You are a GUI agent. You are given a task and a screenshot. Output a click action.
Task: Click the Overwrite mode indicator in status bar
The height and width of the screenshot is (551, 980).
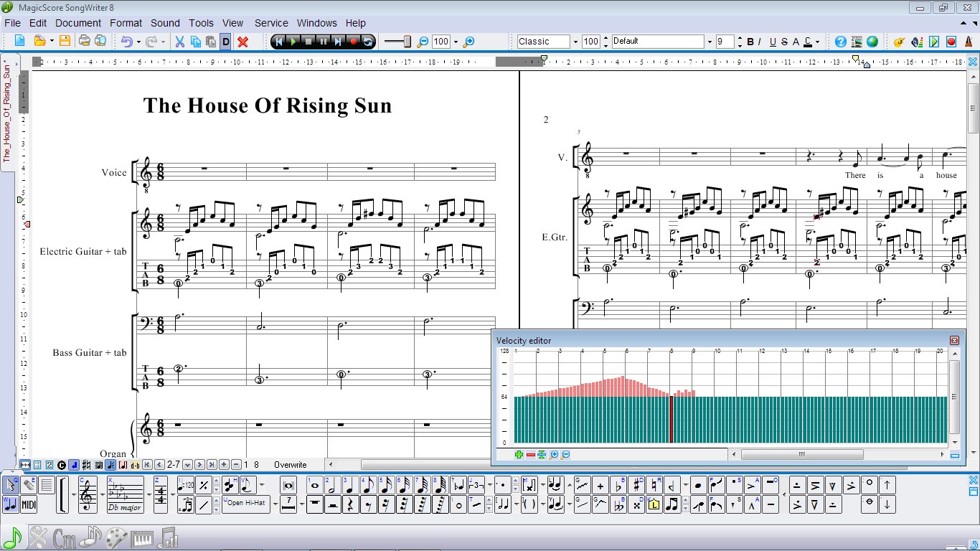coord(290,465)
